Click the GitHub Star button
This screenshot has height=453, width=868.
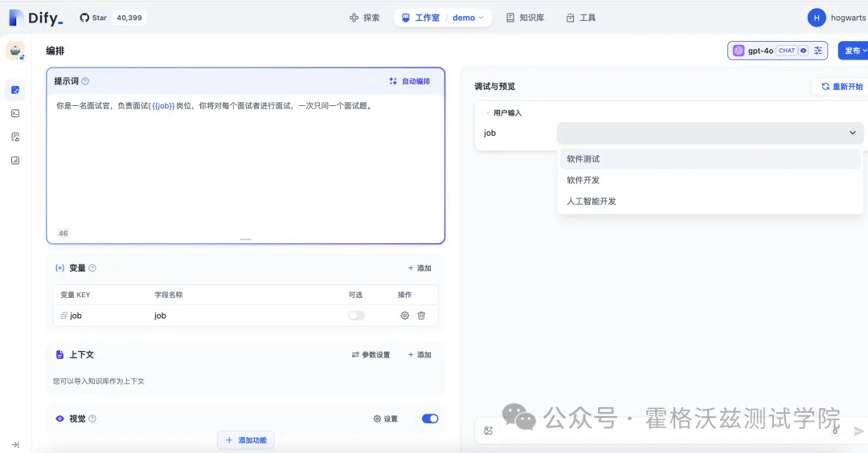click(93, 18)
